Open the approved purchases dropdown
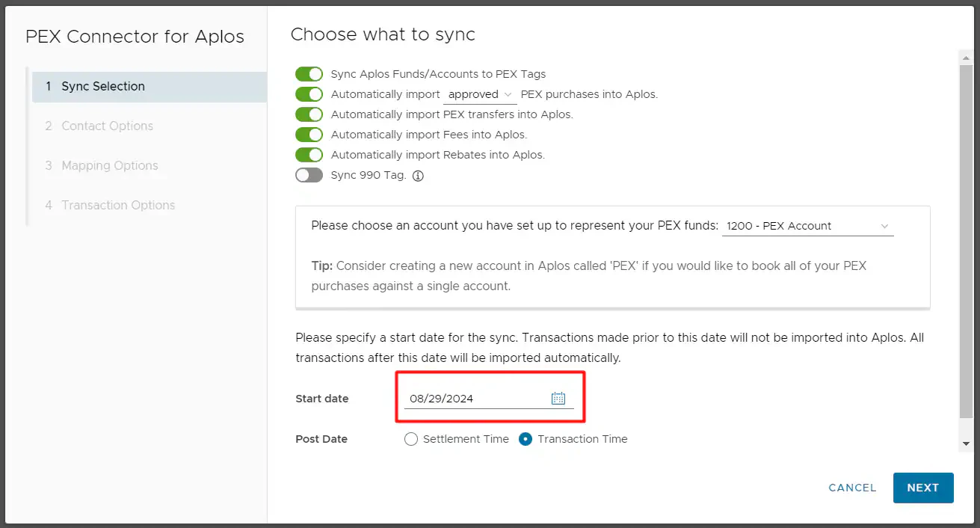The image size is (980, 528). click(x=479, y=95)
